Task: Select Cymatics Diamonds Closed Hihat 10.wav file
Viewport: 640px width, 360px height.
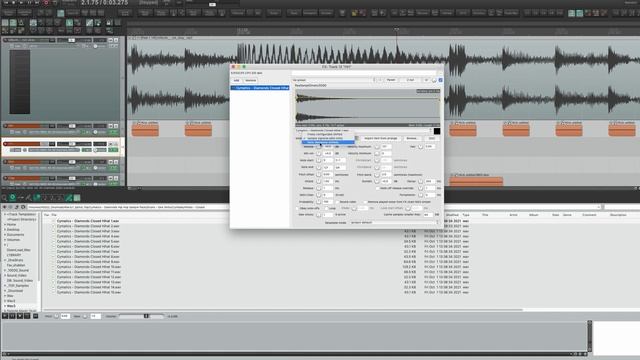Action: pos(89,267)
